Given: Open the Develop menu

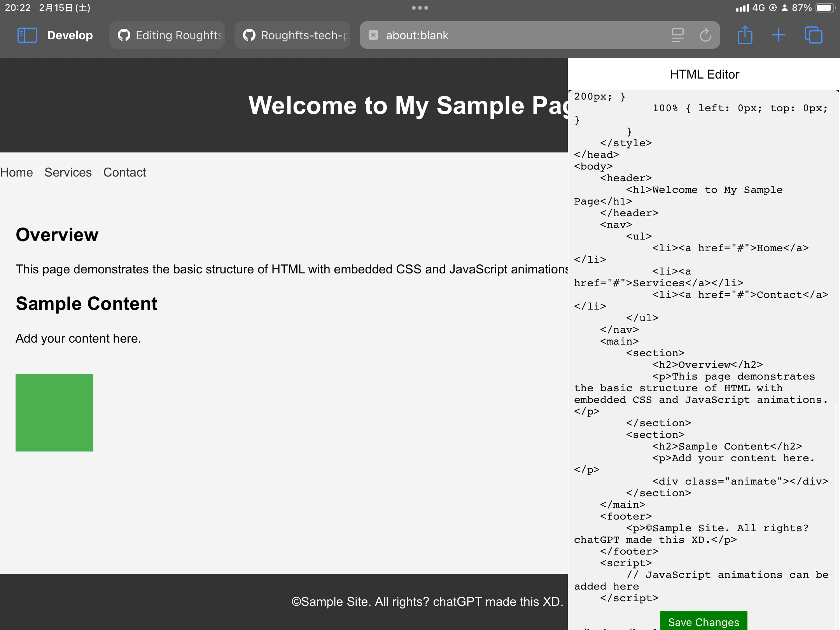Looking at the screenshot, I should coord(70,35).
